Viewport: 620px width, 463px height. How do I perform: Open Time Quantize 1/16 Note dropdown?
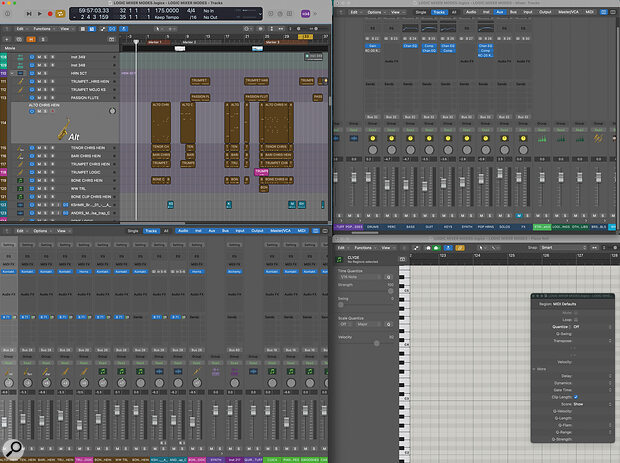(359, 277)
